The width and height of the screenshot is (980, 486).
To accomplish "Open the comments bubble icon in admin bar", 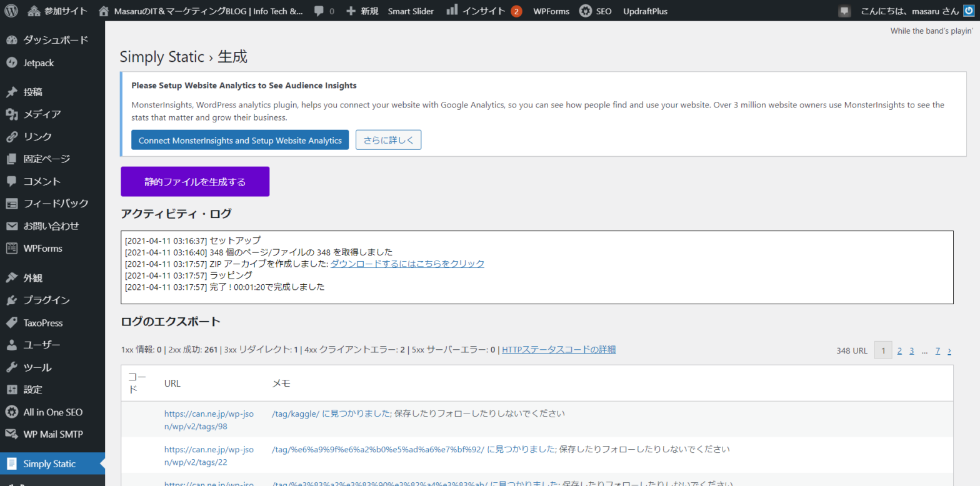I will (x=320, y=11).
